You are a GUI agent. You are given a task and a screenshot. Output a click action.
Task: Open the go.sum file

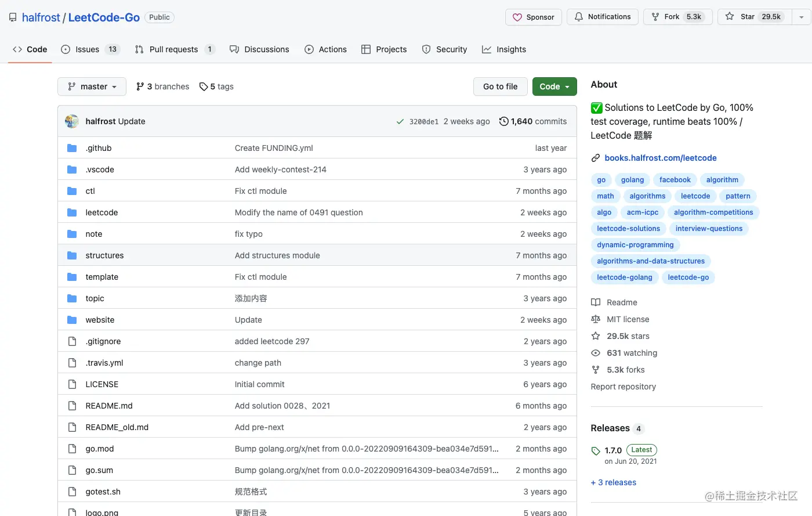click(99, 470)
